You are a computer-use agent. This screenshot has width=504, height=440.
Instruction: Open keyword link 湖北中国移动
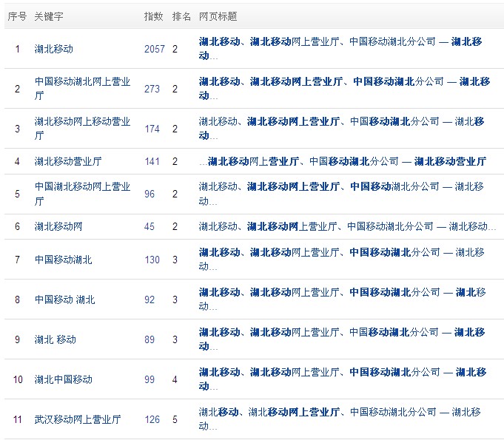64,379
